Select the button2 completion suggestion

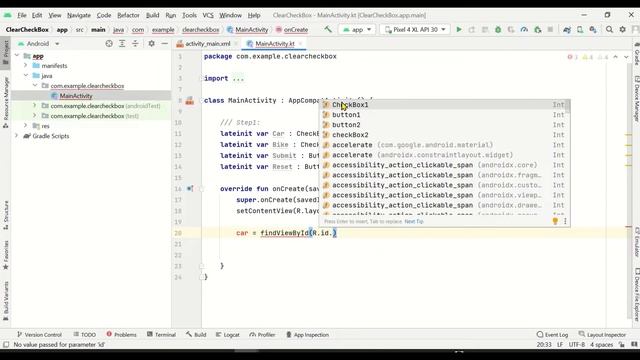tap(444, 125)
